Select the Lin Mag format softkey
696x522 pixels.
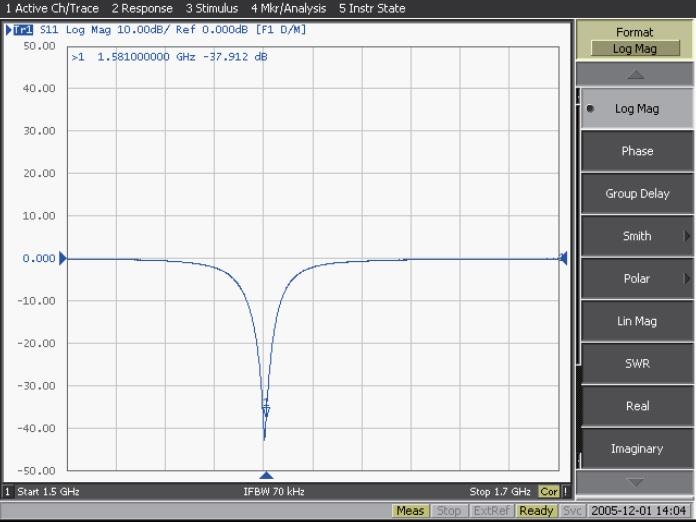[x=637, y=321]
